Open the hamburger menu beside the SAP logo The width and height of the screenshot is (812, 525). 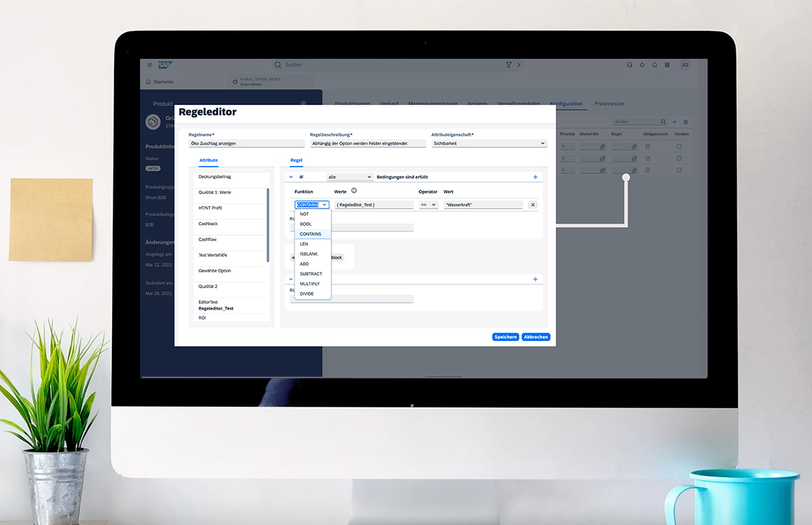(149, 65)
